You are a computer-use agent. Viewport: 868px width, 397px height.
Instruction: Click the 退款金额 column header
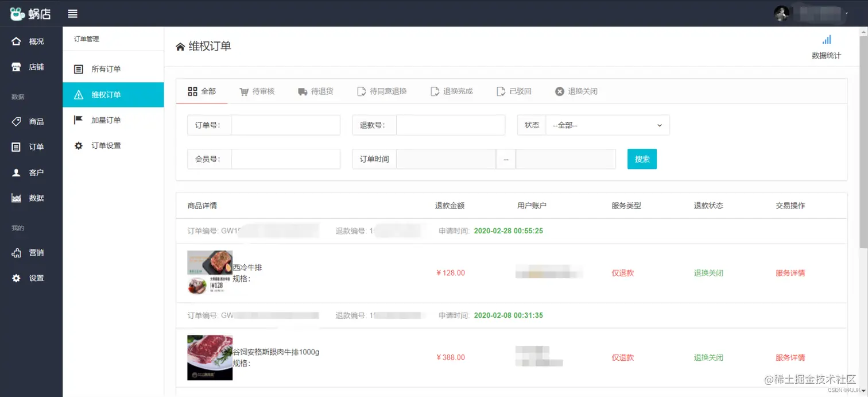pyautogui.click(x=449, y=206)
